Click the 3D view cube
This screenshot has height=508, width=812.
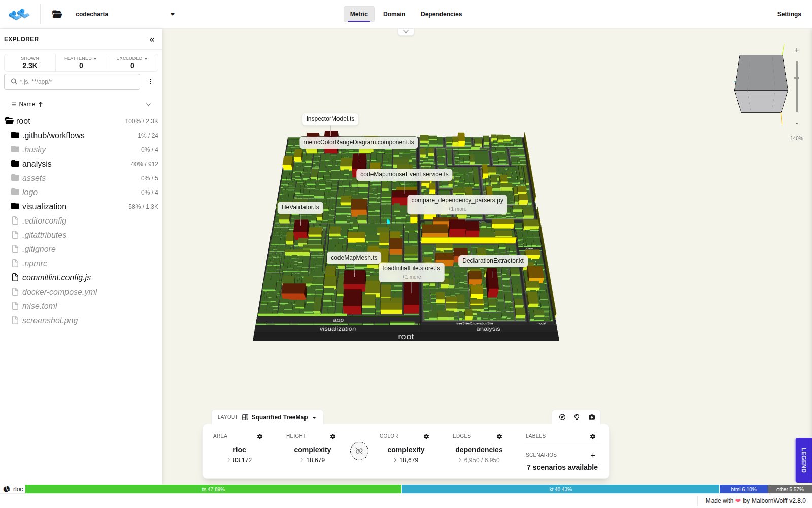(761, 83)
